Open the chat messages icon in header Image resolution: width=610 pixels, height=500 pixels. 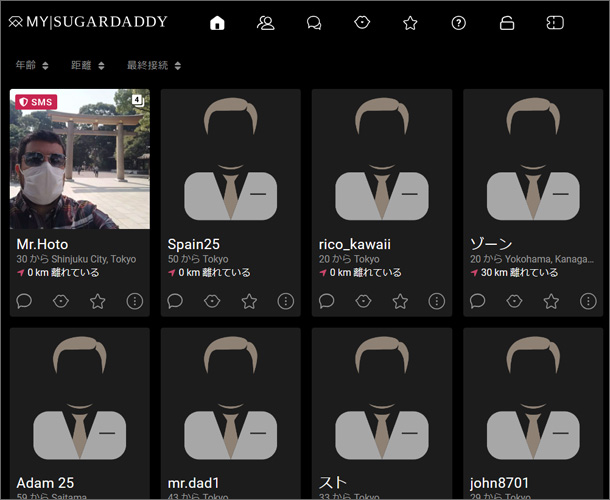click(313, 23)
